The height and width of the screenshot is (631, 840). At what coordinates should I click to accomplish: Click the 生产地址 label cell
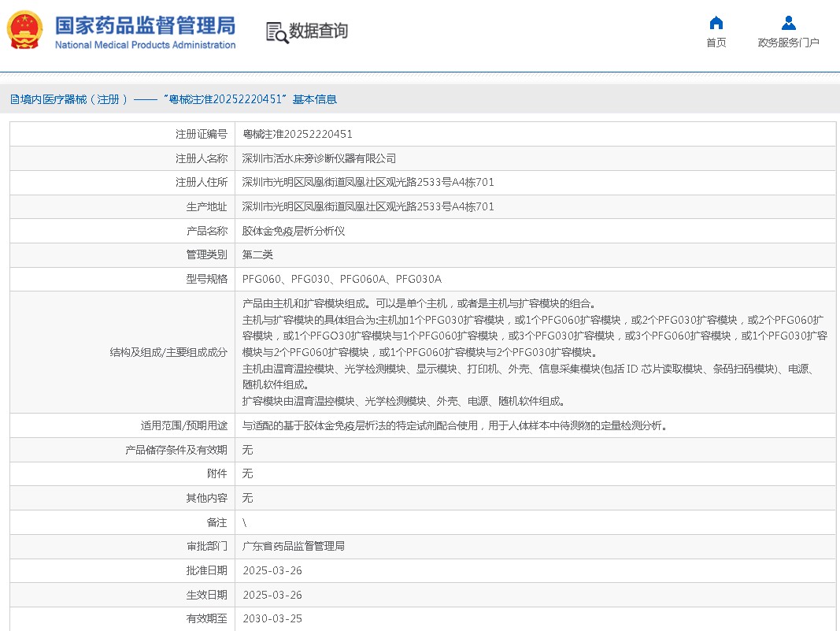[206, 207]
